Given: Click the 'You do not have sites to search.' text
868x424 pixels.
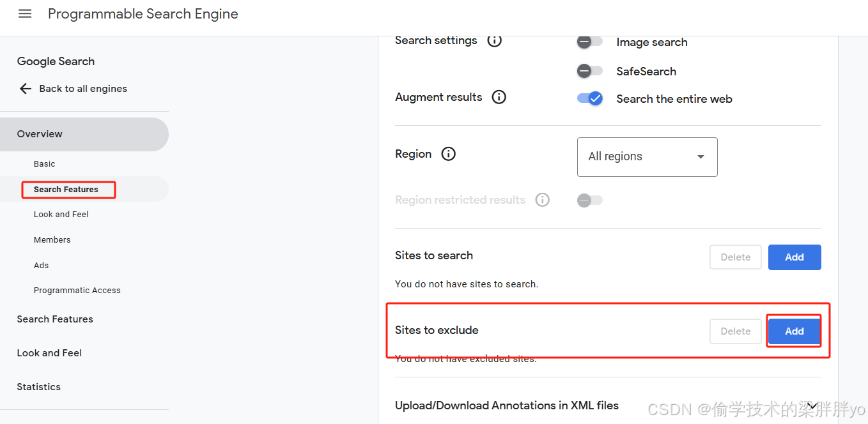Looking at the screenshot, I should [467, 284].
